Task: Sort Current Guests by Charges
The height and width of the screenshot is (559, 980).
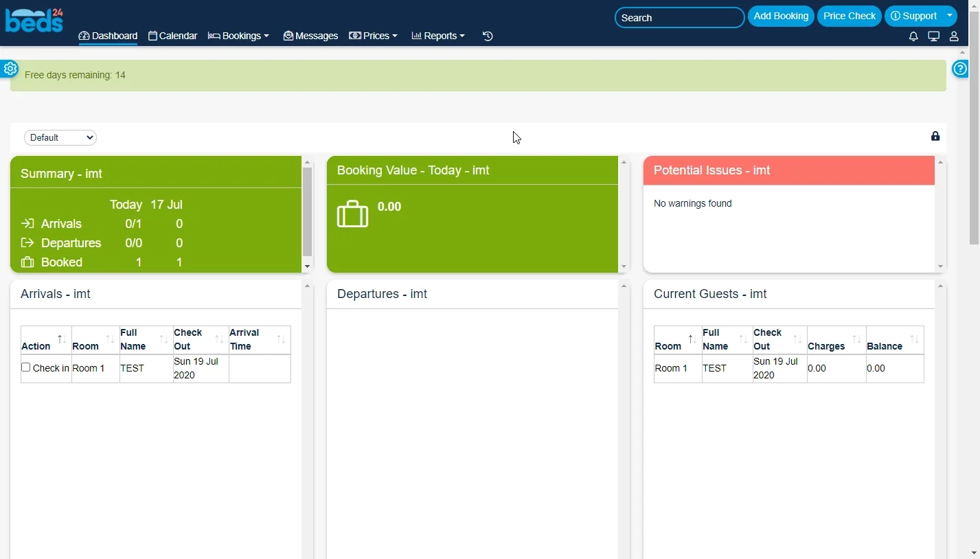Action: point(836,340)
